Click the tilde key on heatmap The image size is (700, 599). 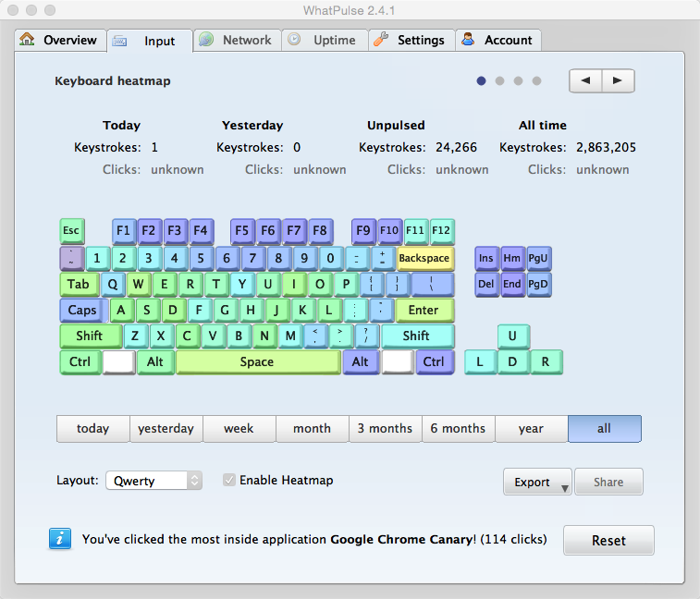[72, 259]
